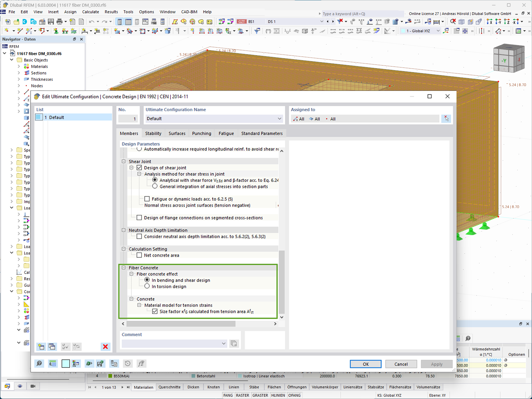Click the Apply button
Screen dimensions: 532x399
pyautogui.click(x=437, y=364)
